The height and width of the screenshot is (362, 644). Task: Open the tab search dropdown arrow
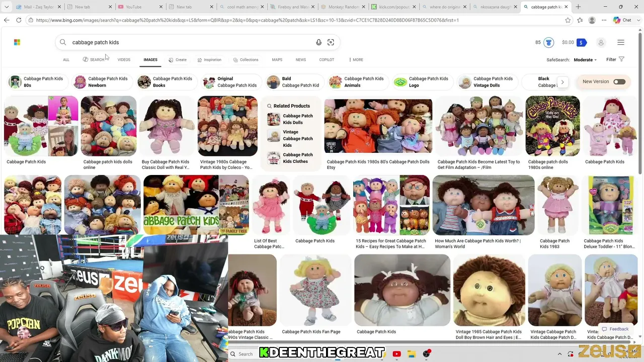(7, 7)
